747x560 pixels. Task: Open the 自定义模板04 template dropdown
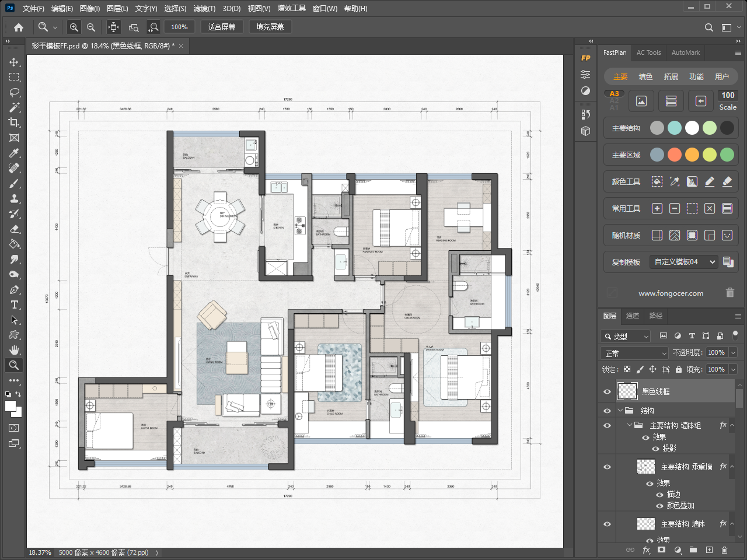683,262
